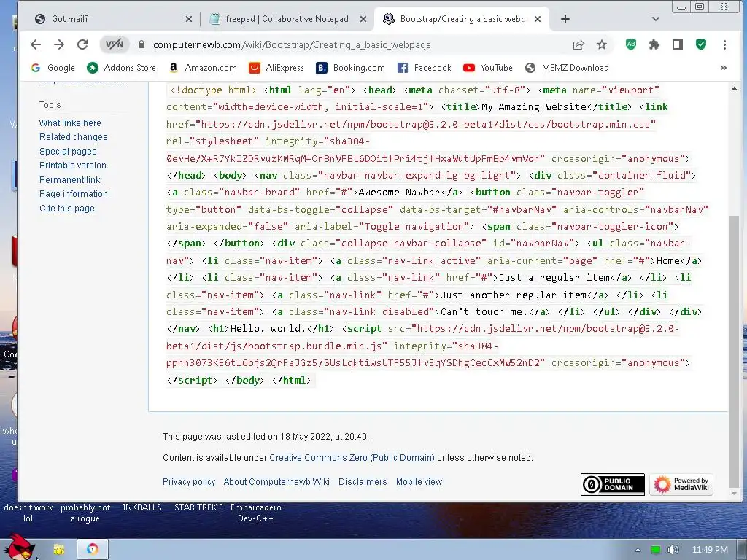Screen dimensions: 747x560
Task: Close the Bootstrap wiki tab
Action: click(538, 19)
